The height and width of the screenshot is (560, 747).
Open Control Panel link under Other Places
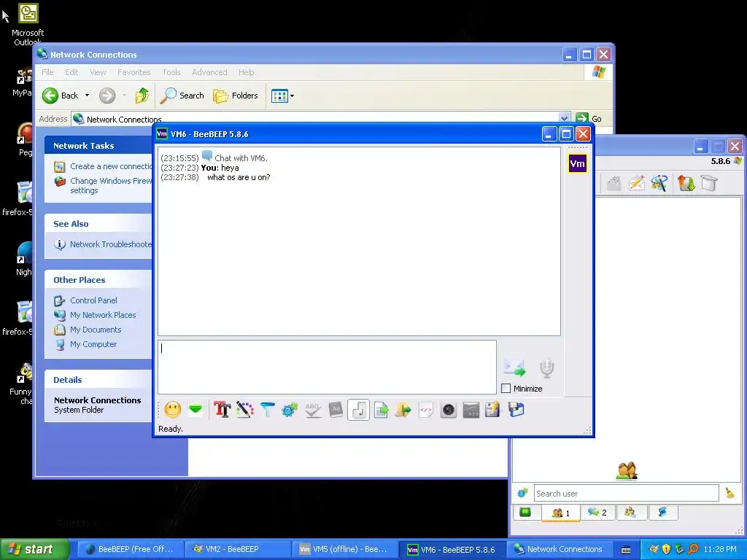(93, 300)
